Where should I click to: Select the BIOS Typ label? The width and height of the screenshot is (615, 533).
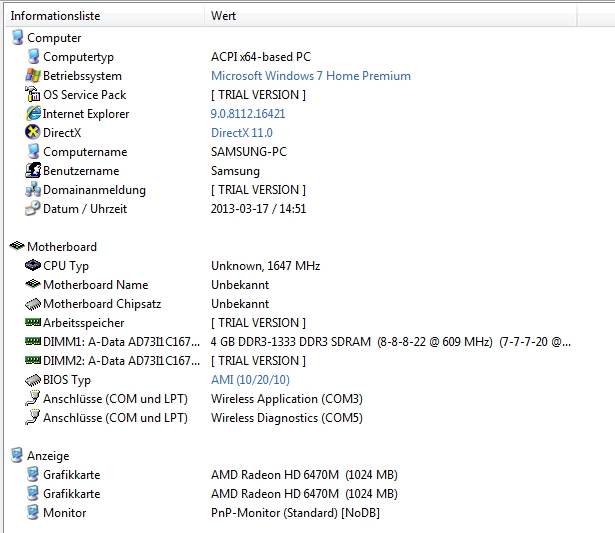click(67, 380)
